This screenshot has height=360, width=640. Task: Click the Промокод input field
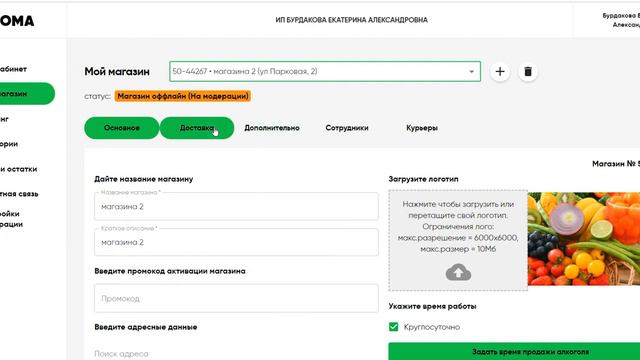(236, 298)
